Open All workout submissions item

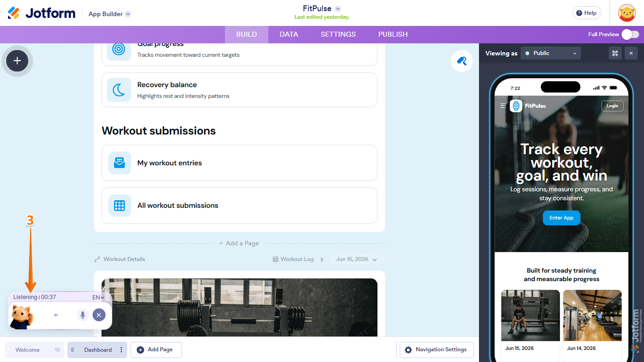239,206
